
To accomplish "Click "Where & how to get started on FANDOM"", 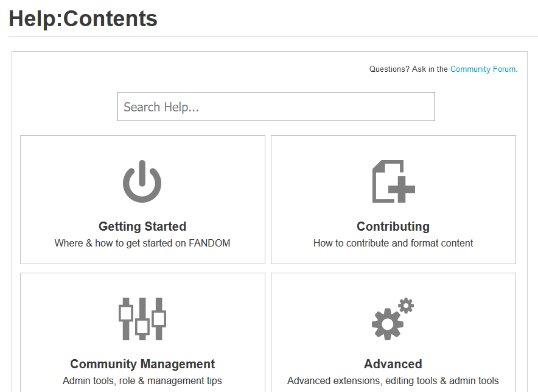I will click(142, 243).
